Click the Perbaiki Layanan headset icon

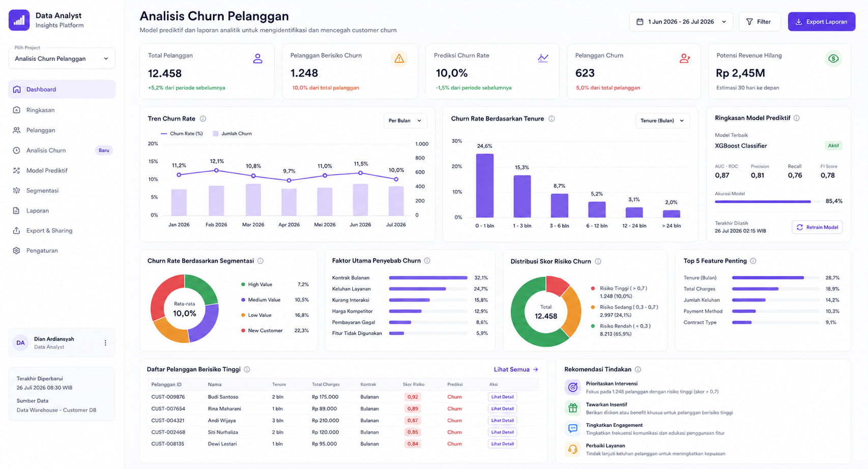point(573,449)
